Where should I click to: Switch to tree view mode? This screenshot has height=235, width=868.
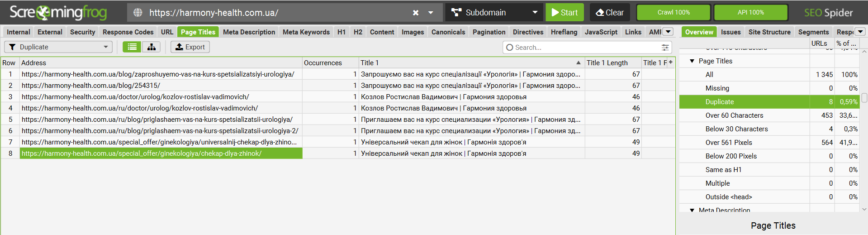click(152, 47)
